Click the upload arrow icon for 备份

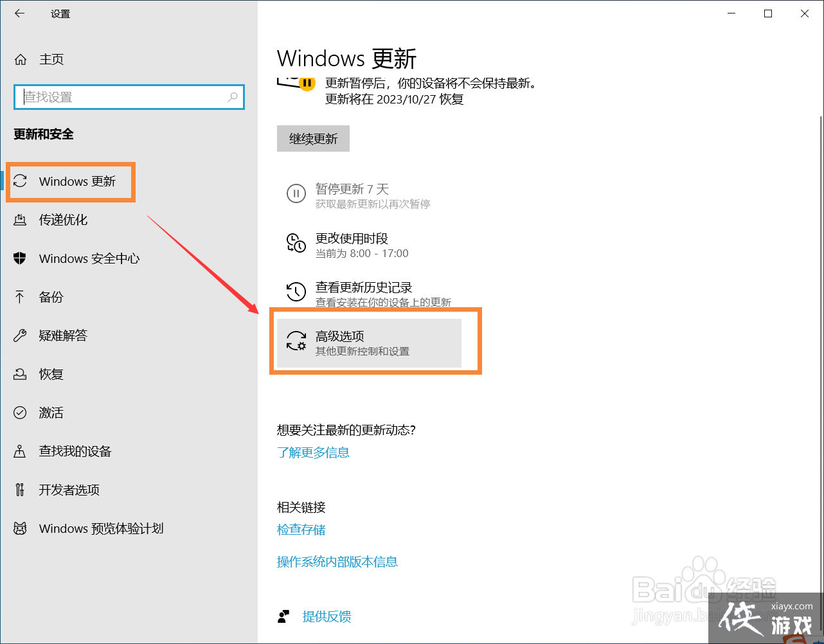20,297
